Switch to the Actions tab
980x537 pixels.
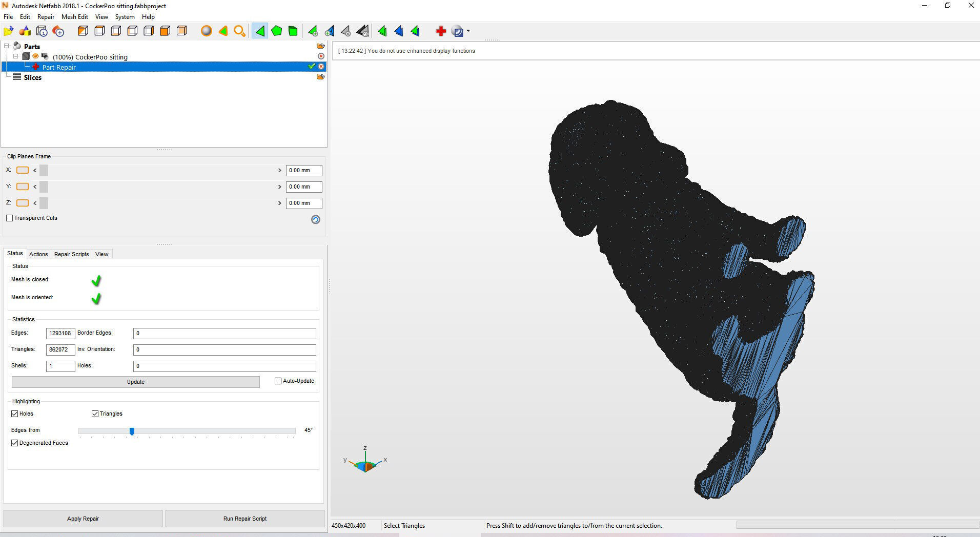38,254
